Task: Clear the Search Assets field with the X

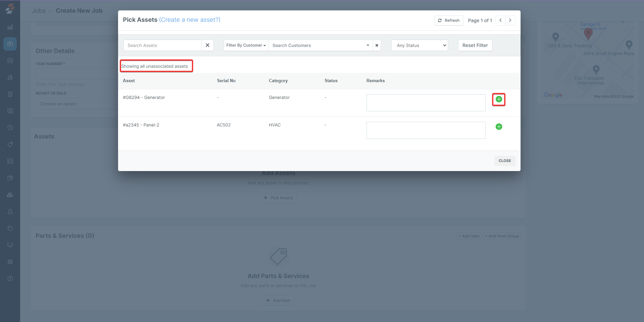Action: (208, 45)
